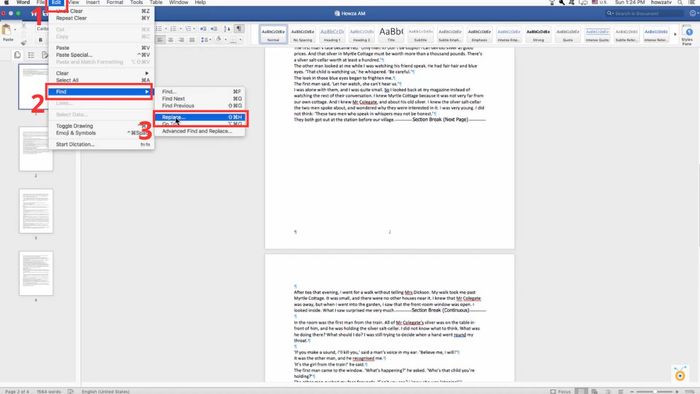Click the Format Painter brush icon

(24, 43)
